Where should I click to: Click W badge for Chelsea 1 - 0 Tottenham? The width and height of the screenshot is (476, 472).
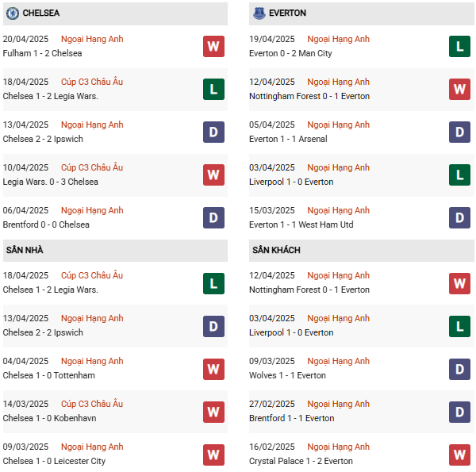tap(213, 369)
